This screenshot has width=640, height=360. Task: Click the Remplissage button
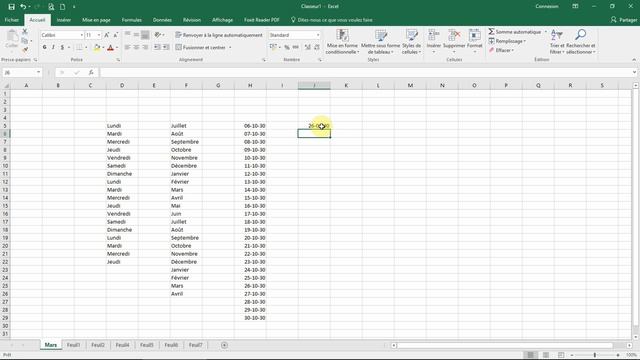[x=507, y=41]
